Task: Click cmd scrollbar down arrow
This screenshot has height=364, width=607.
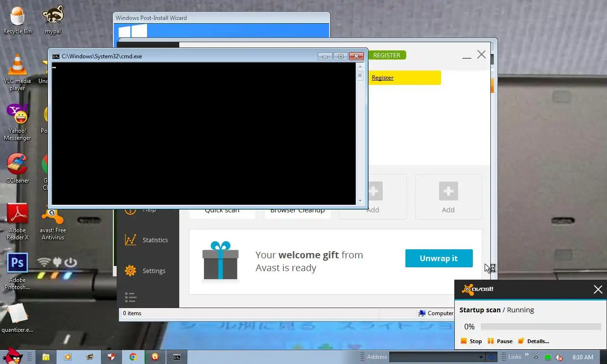Action: 360,201
